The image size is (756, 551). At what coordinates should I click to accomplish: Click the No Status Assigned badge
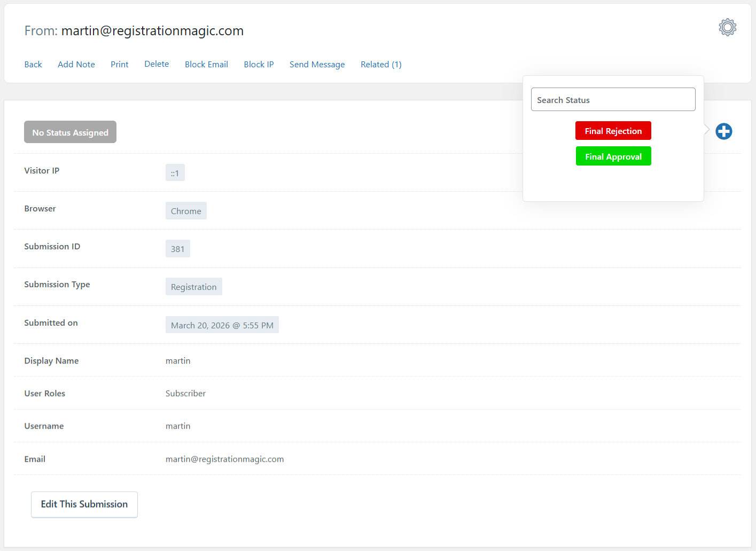(x=70, y=132)
